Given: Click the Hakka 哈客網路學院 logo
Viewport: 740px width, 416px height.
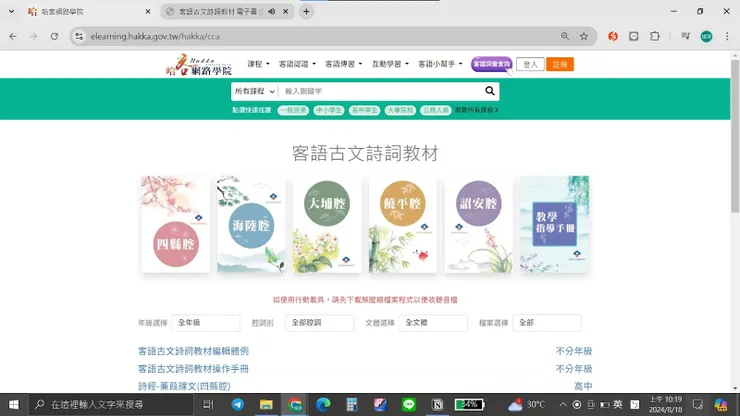Looking at the screenshot, I should click(199, 65).
